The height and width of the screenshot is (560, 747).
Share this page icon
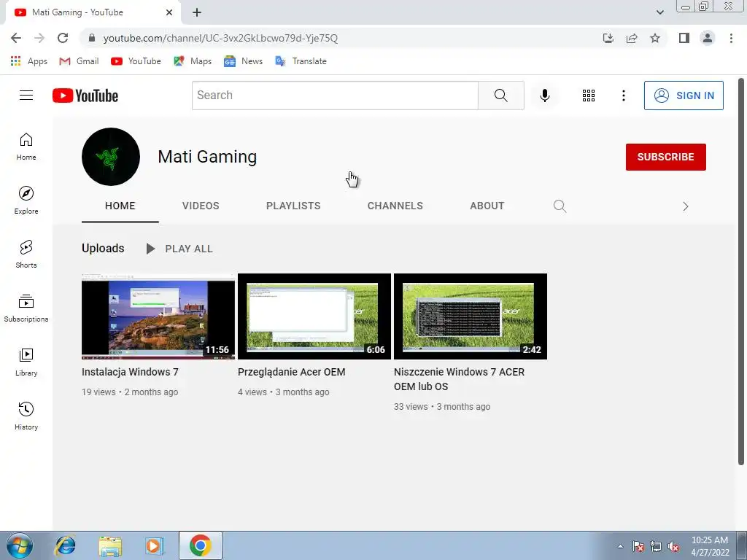tap(632, 38)
